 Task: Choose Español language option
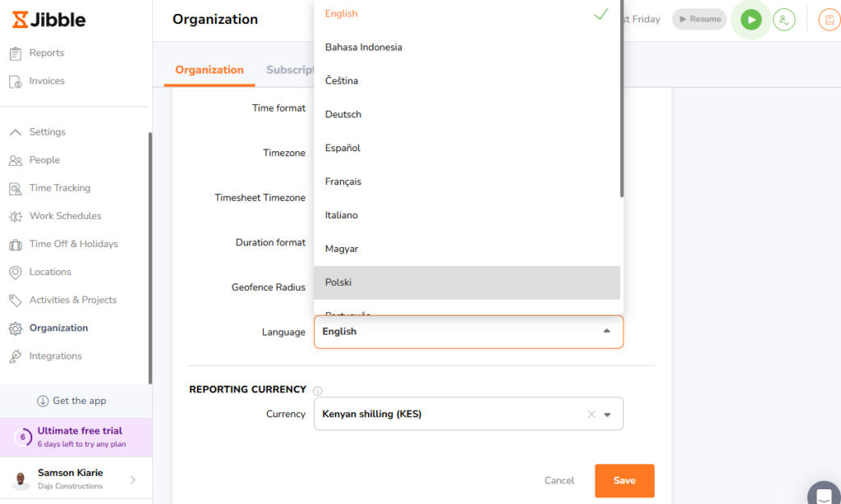coord(466,148)
